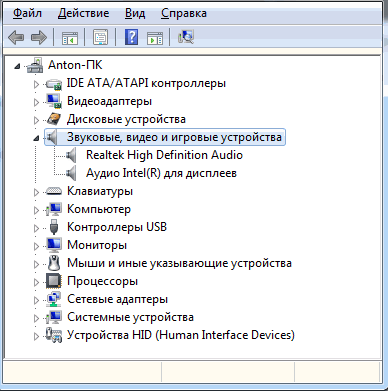Screen dimensions: 388x391
Task: Expand the Дисковые устройства node
Action: [36, 120]
